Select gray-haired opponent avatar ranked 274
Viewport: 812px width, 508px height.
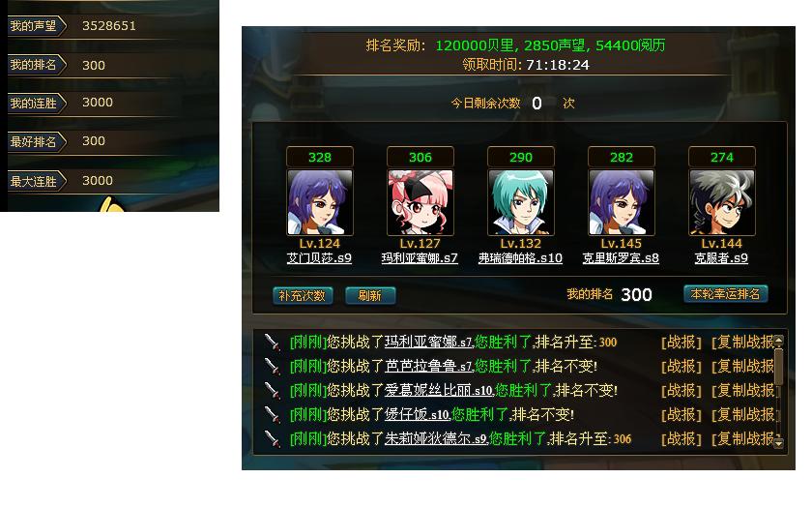(721, 202)
